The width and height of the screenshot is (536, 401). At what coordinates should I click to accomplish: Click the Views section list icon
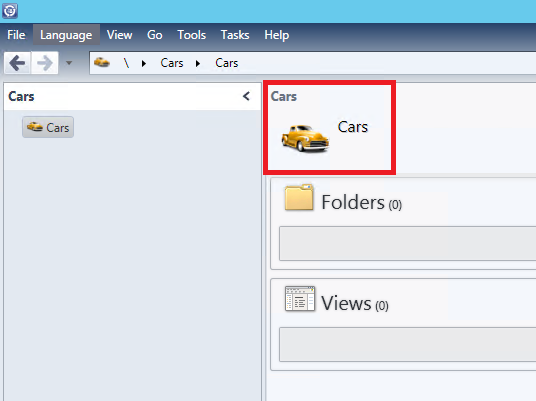pos(300,298)
